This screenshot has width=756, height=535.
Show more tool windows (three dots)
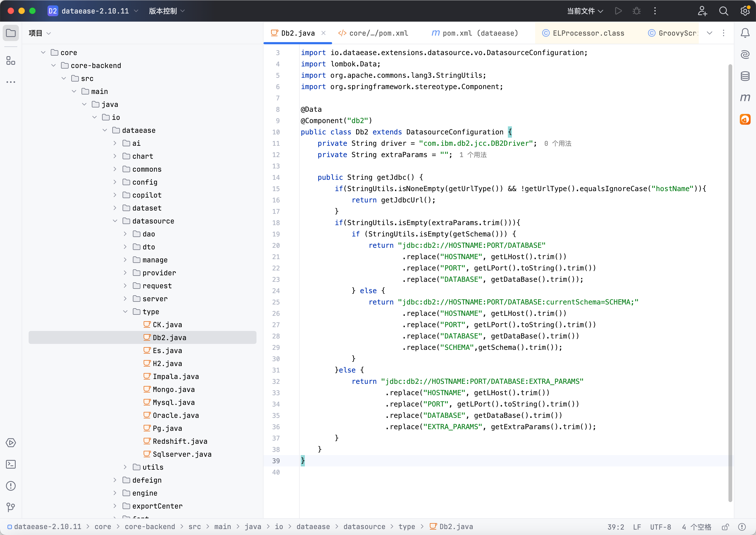click(x=11, y=82)
